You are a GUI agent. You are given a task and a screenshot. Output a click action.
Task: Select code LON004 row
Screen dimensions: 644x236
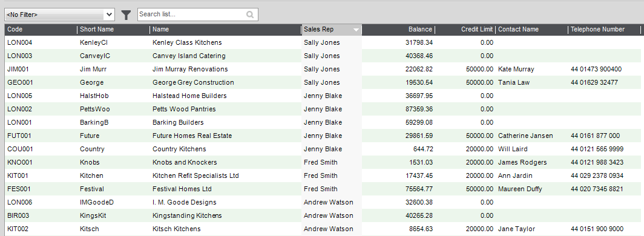[322, 43]
